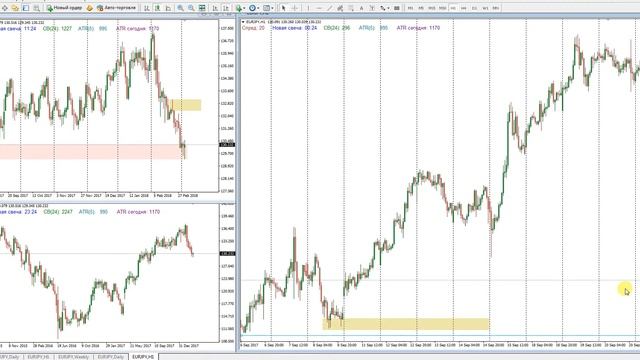The image size is (640, 360).
Task: Click 'ATR сегодня: 1170' on H1 chart
Action: (418, 28)
